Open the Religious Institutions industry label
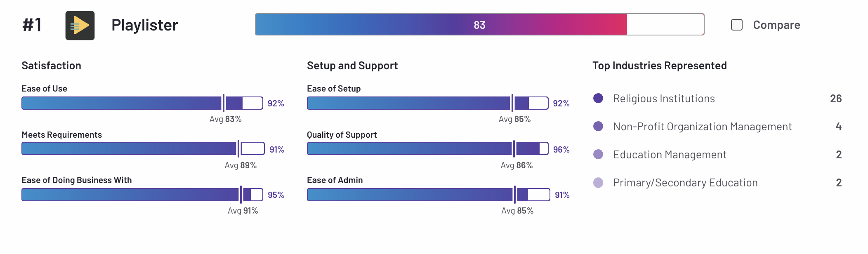 pos(664,99)
